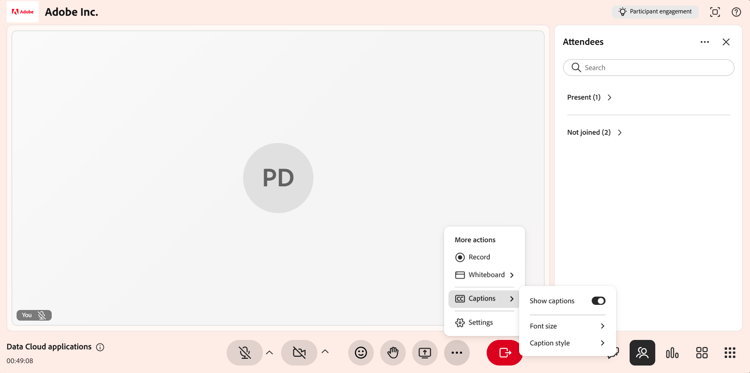The image size is (750, 373).
Task: Click the Adobe Inc. title text
Action: (71, 12)
